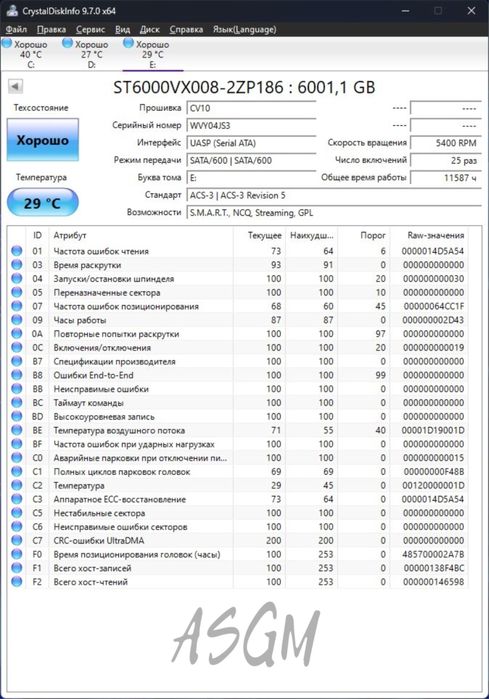Click the rotation speed field 5400 RPM
The height and width of the screenshot is (699, 489).
coord(446,143)
